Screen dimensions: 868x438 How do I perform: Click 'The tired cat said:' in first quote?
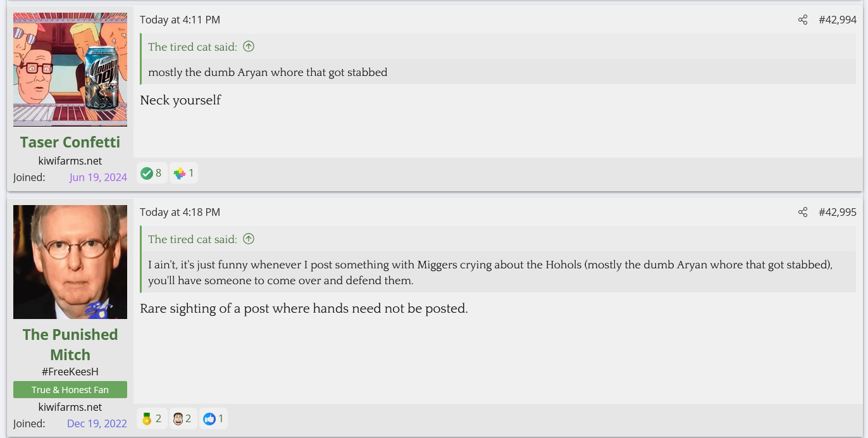coord(192,46)
